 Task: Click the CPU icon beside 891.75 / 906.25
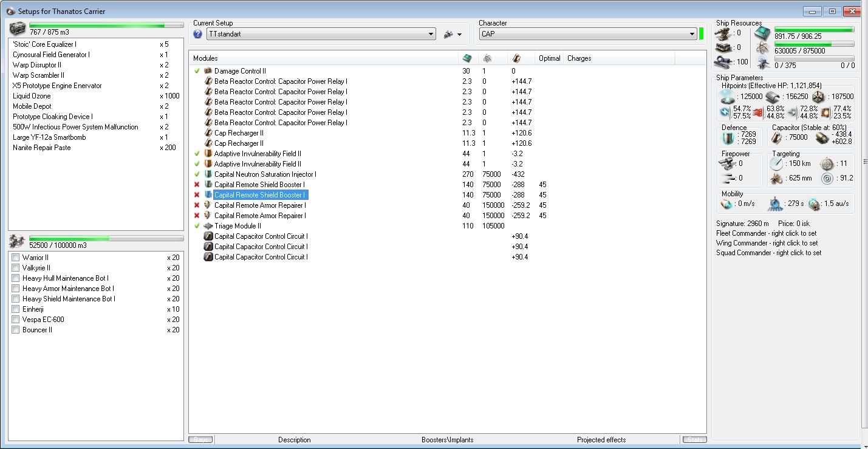click(x=762, y=33)
